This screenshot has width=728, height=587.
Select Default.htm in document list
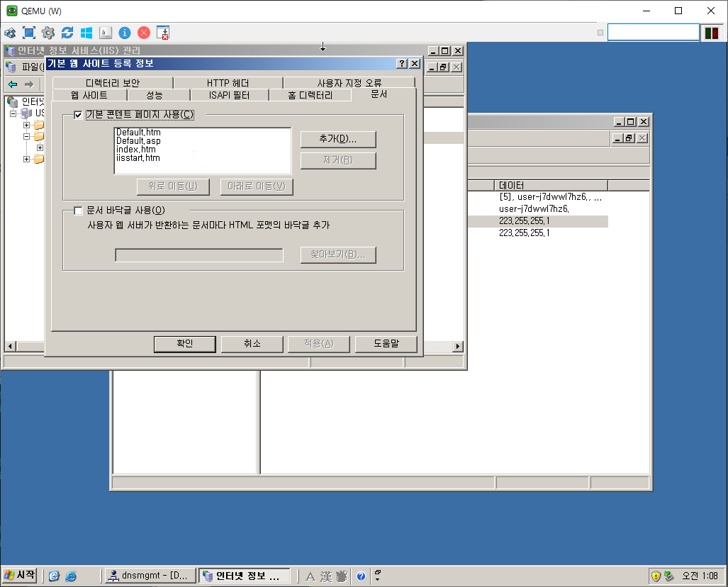coord(138,133)
